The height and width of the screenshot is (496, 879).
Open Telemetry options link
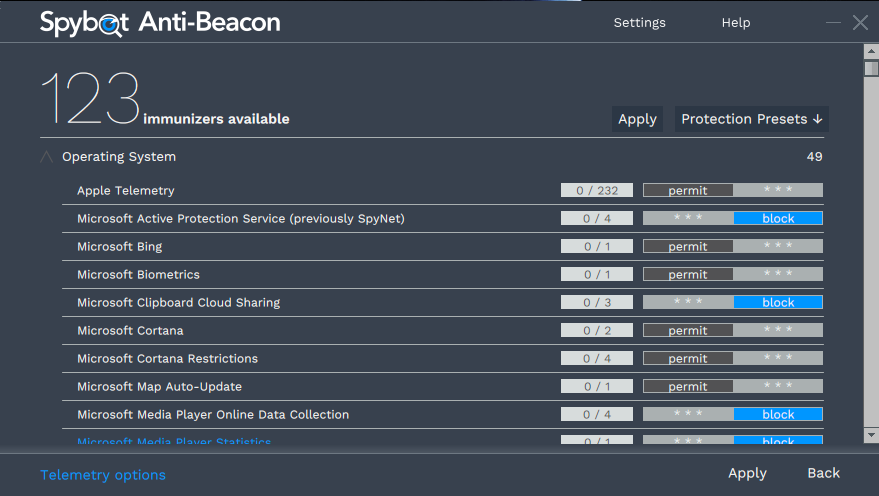[103, 475]
